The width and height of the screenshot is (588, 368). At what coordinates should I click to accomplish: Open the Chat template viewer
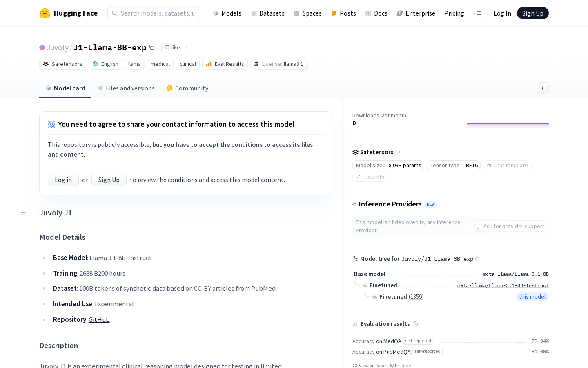(x=507, y=165)
